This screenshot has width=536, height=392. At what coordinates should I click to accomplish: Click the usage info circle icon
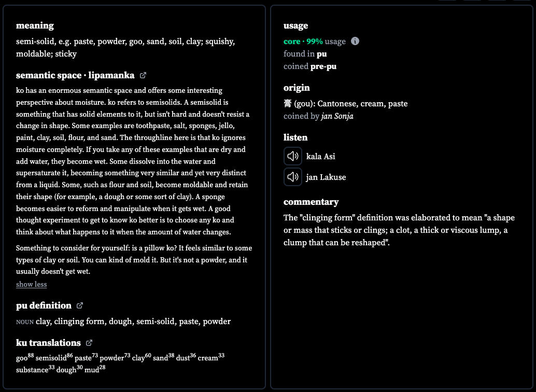tap(355, 41)
